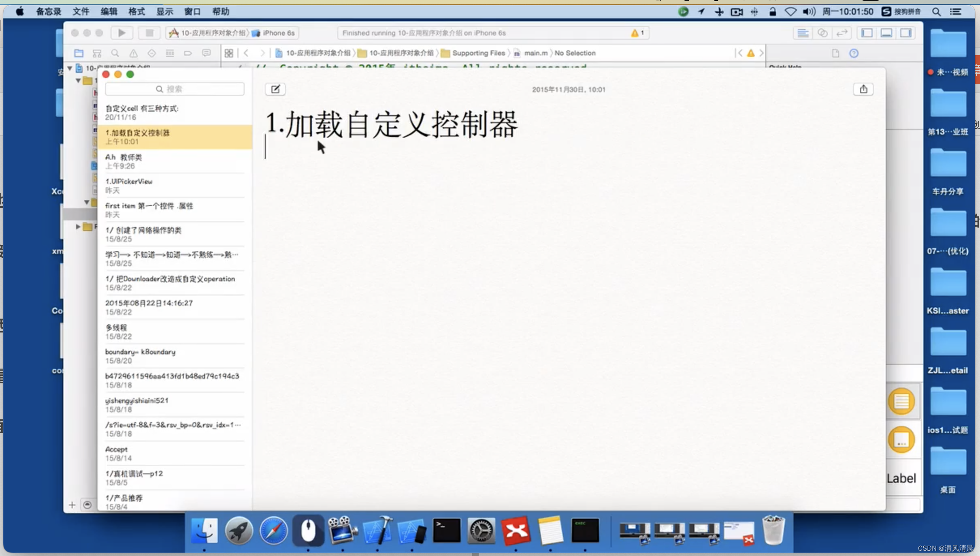This screenshot has width=980, height=556.
Task: Click the Spotlight search icon in menu bar
Action: 936,12
